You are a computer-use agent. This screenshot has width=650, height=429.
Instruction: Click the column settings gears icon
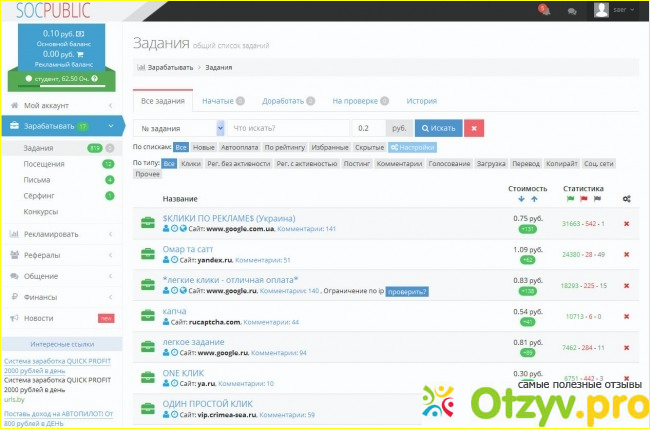(626, 199)
